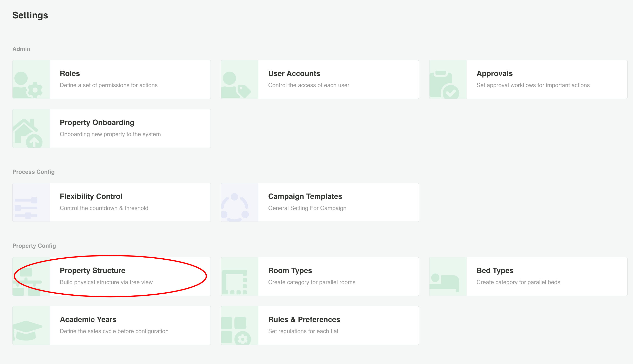This screenshot has width=633, height=364.
Task: Click 'Create category for parallel rooms' text
Action: [x=312, y=282]
